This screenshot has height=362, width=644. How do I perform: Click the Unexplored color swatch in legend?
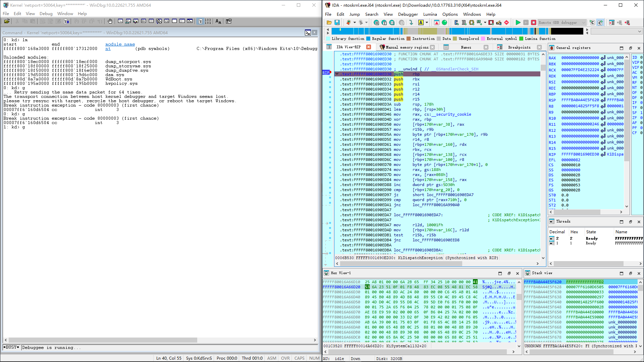pos(455,39)
